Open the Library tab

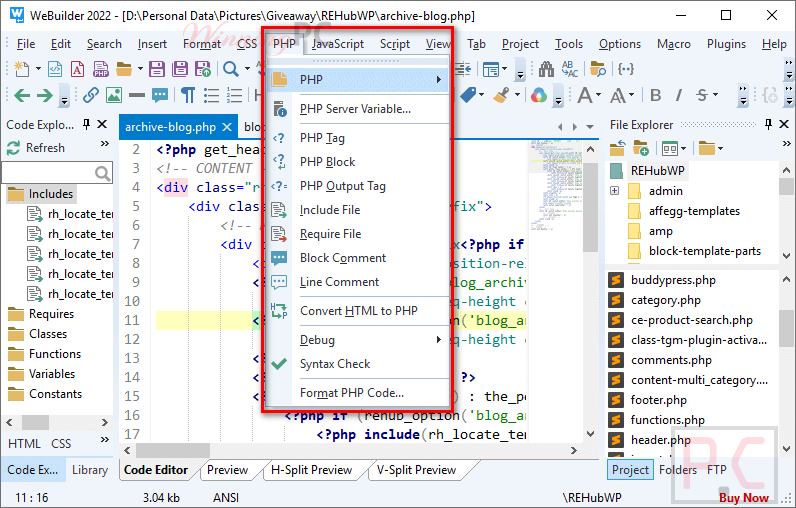tap(90, 470)
